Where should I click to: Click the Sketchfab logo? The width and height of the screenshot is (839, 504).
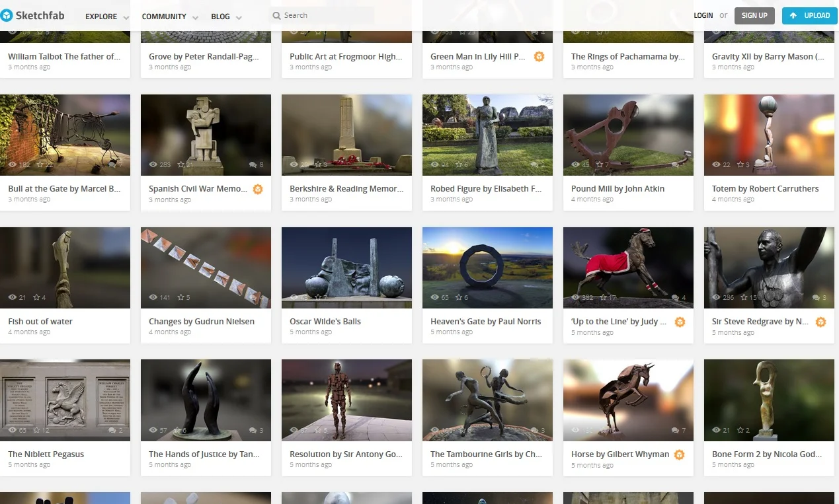(x=33, y=15)
